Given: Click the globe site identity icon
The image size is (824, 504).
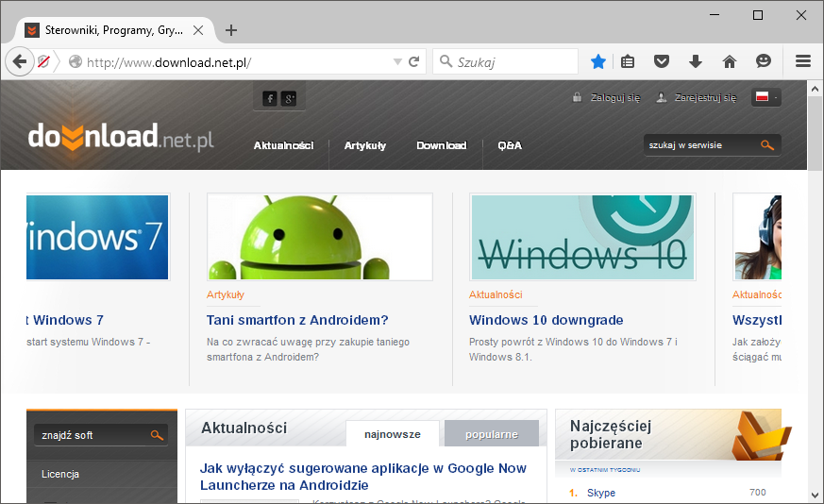Looking at the screenshot, I should 76,62.
